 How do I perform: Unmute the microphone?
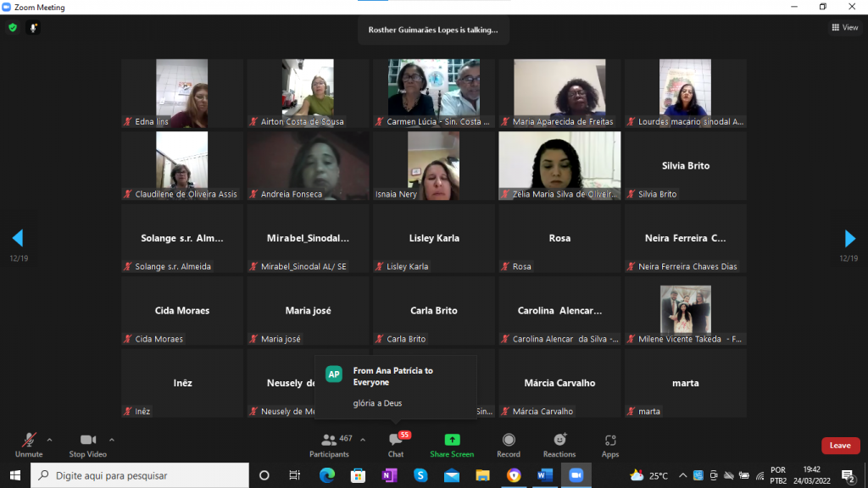tap(28, 444)
